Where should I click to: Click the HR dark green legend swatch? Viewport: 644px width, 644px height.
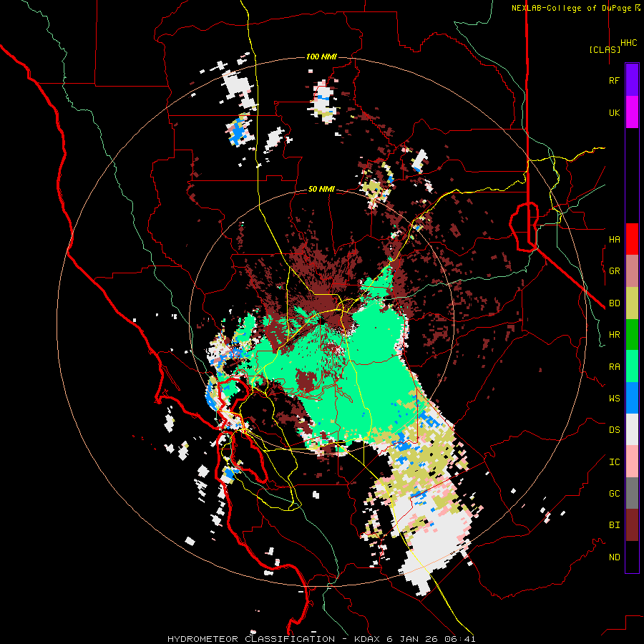click(x=632, y=335)
